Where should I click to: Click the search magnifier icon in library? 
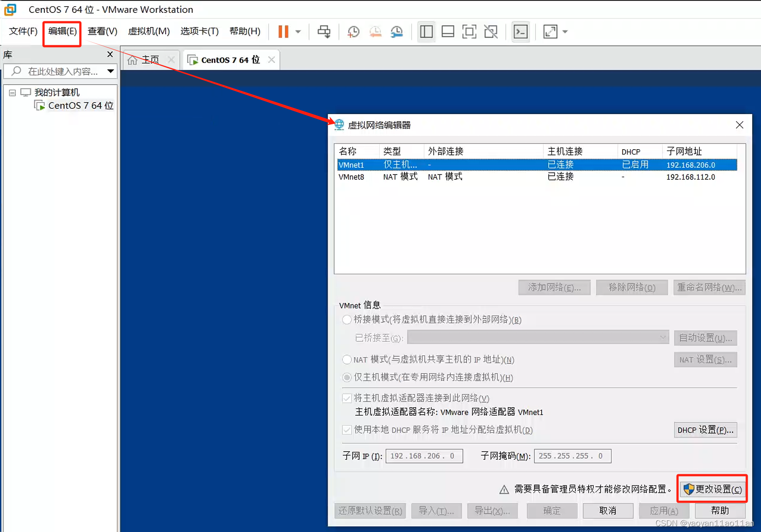16,71
